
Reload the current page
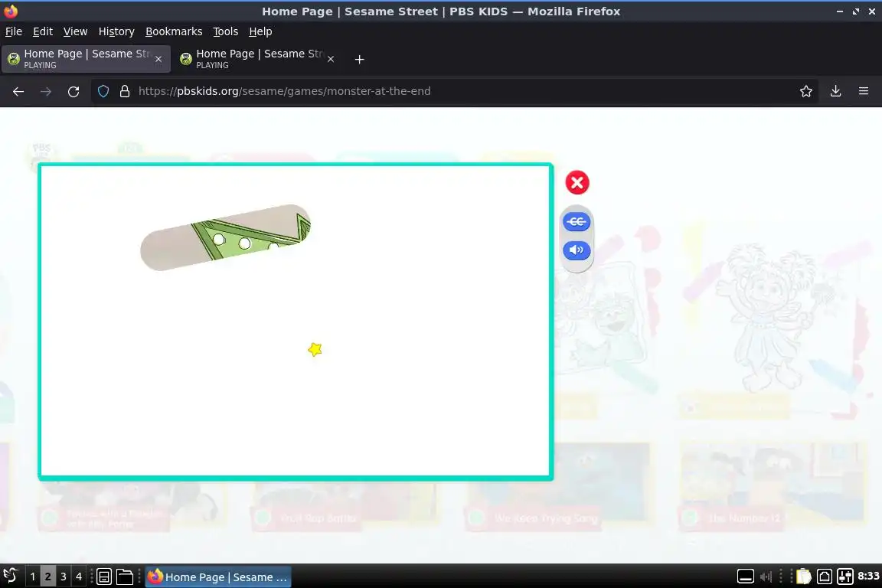click(73, 91)
